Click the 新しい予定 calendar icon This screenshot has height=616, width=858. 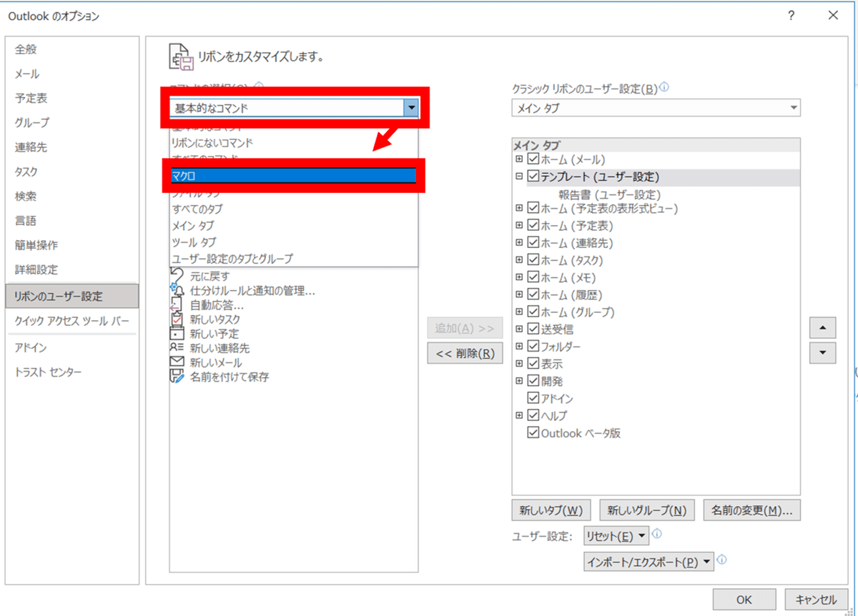[177, 333]
